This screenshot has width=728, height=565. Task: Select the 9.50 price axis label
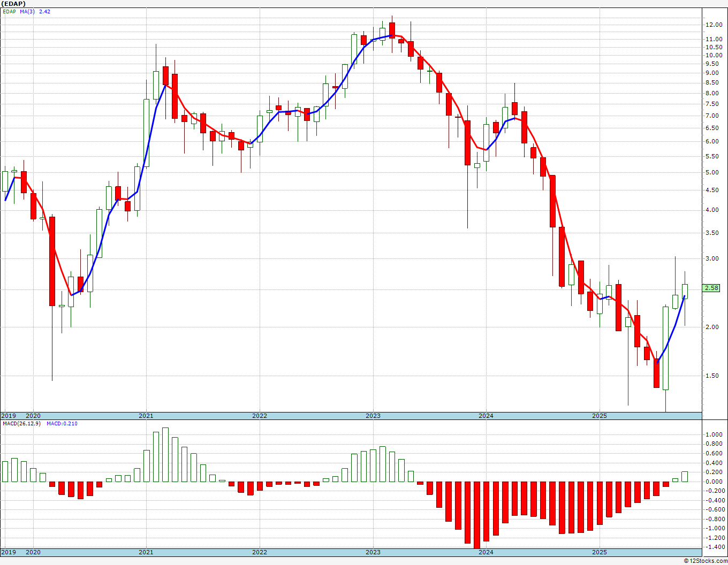click(713, 64)
